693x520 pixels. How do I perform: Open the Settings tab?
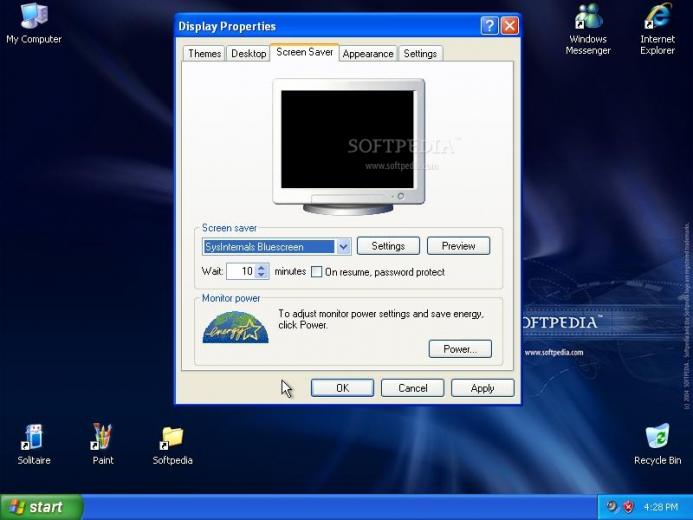tap(420, 53)
